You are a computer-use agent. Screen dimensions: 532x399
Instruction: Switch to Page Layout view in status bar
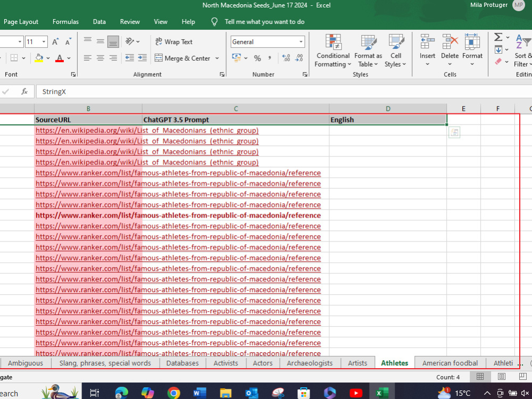pyautogui.click(x=502, y=377)
